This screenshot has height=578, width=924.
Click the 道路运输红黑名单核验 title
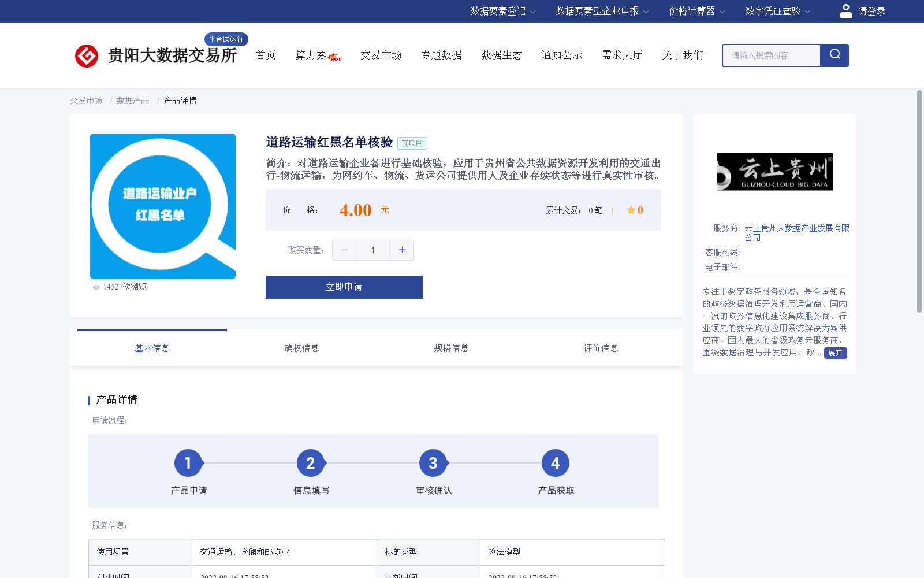coord(329,142)
